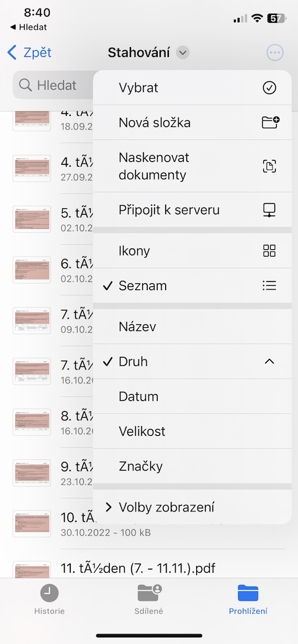The width and height of the screenshot is (298, 644).
Task: Choose Ikony view mode
Action: pos(192,250)
